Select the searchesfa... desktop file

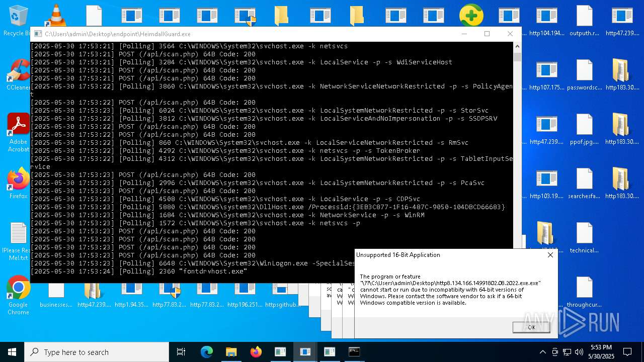(x=584, y=184)
